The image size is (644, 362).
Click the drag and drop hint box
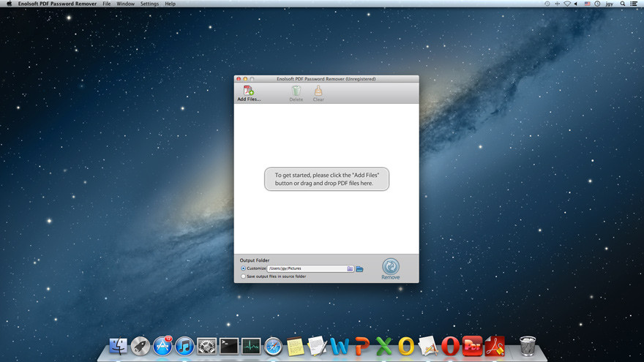tap(326, 179)
